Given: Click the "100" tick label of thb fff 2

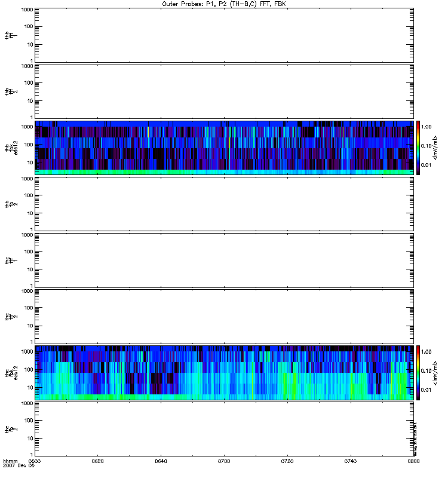Looking at the screenshot, I should [x=28, y=83].
